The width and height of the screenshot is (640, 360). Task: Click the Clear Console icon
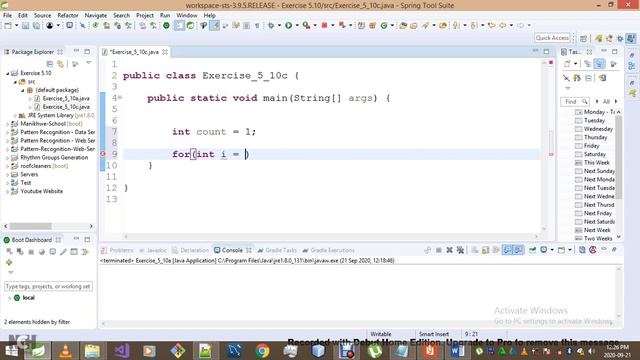coord(475,250)
